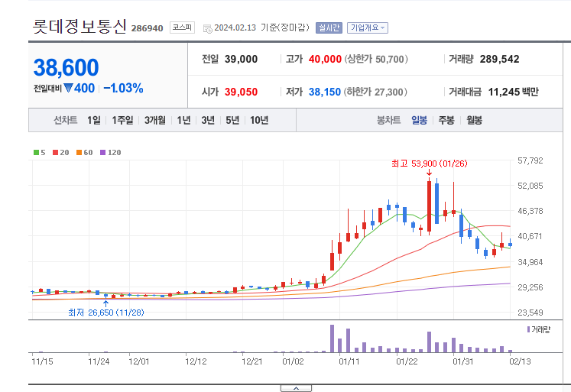Click the 저가 value 38,150
Screen dimensions: 571x392
click(325, 92)
